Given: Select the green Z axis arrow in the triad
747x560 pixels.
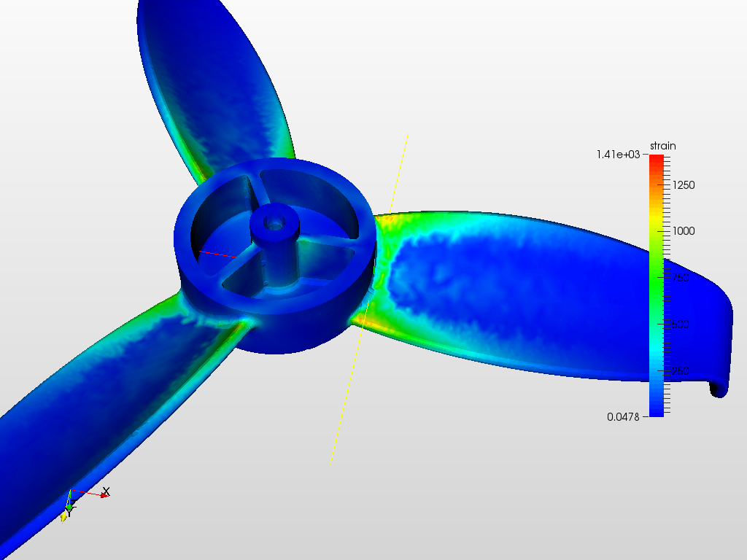Looking at the screenshot, I should tap(70, 507).
